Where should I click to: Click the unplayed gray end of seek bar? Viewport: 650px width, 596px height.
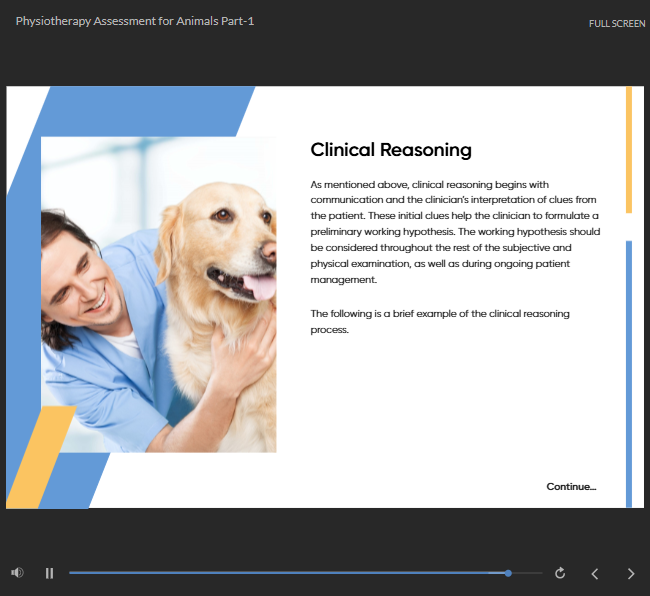click(x=527, y=573)
